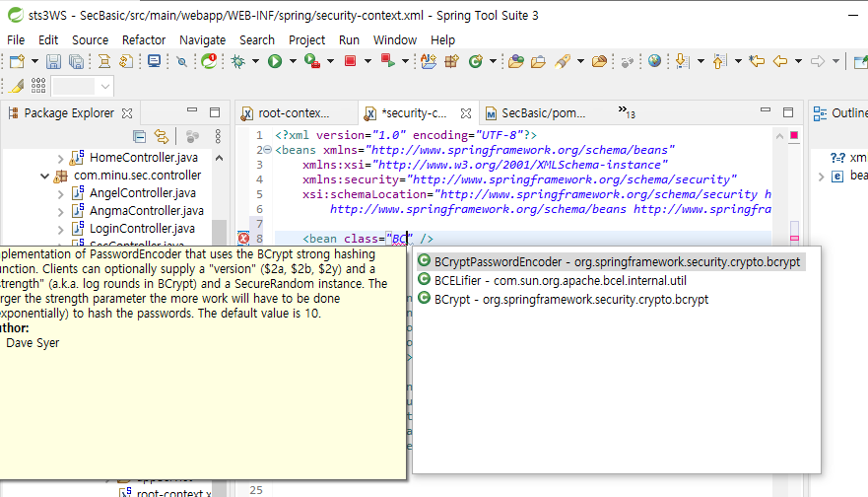The height and width of the screenshot is (497, 868).
Task: Open Run configurations dropdown arrow
Action: pyautogui.click(x=293, y=61)
